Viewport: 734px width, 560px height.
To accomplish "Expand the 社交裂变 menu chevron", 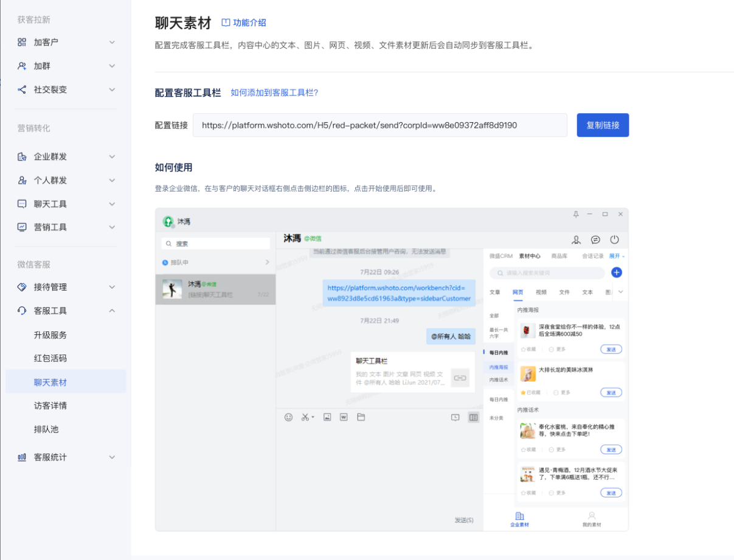I will coord(112,89).
